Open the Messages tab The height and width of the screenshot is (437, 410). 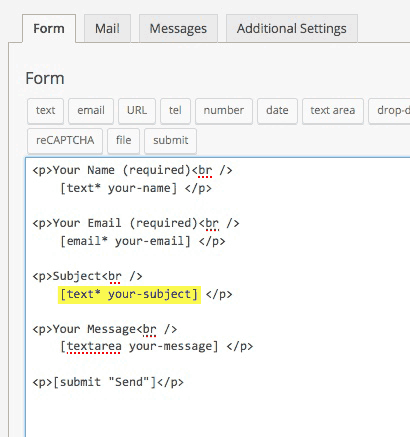pos(178,28)
